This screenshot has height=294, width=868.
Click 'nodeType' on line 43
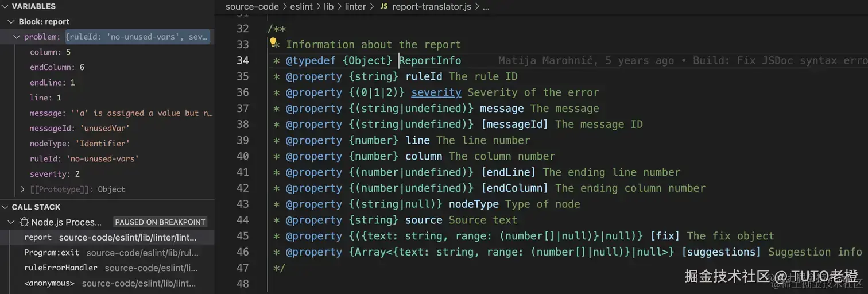coord(474,204)
